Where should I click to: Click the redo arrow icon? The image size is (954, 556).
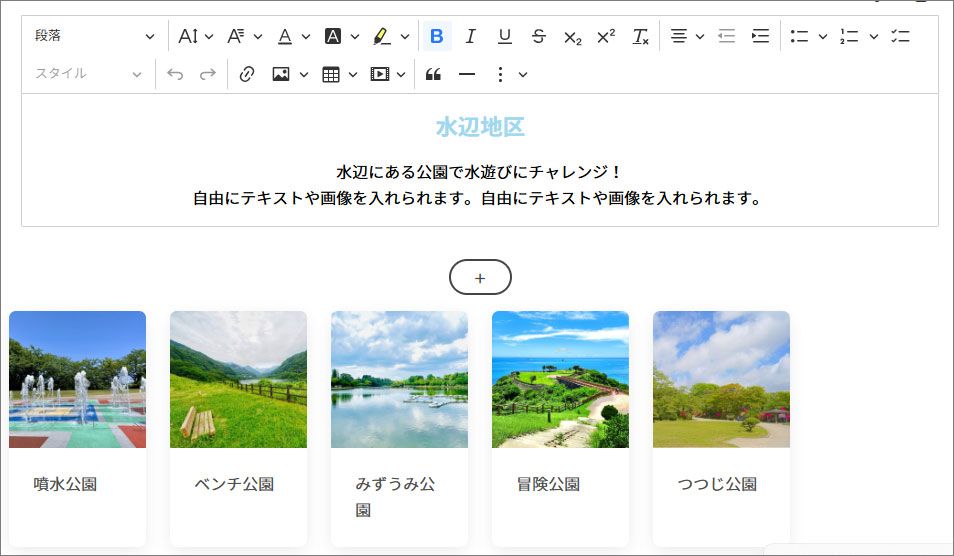point(208,74)
